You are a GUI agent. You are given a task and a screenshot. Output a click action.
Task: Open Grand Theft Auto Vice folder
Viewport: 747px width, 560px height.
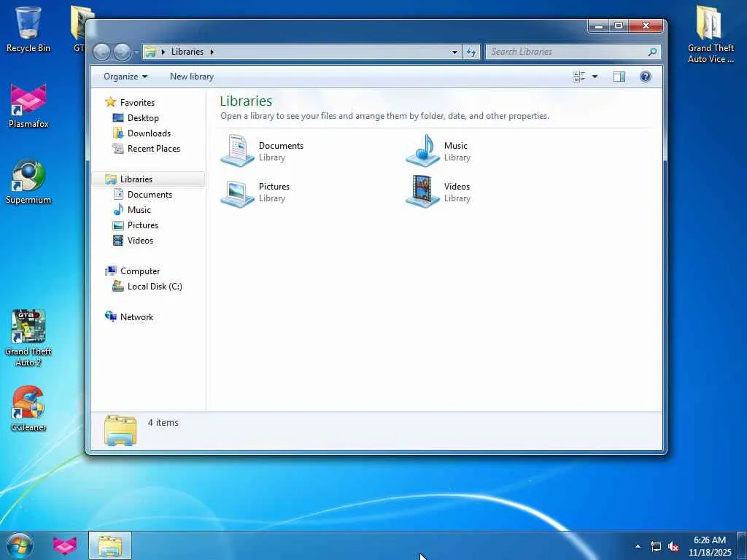point(711,34)
